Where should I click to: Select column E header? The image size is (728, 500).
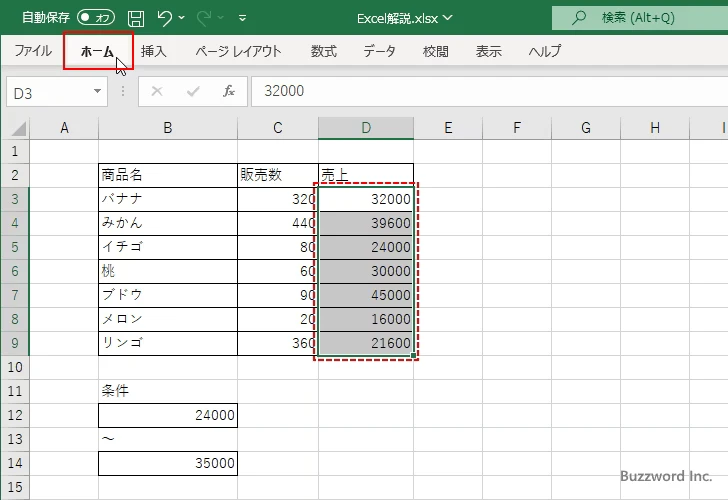448,128
